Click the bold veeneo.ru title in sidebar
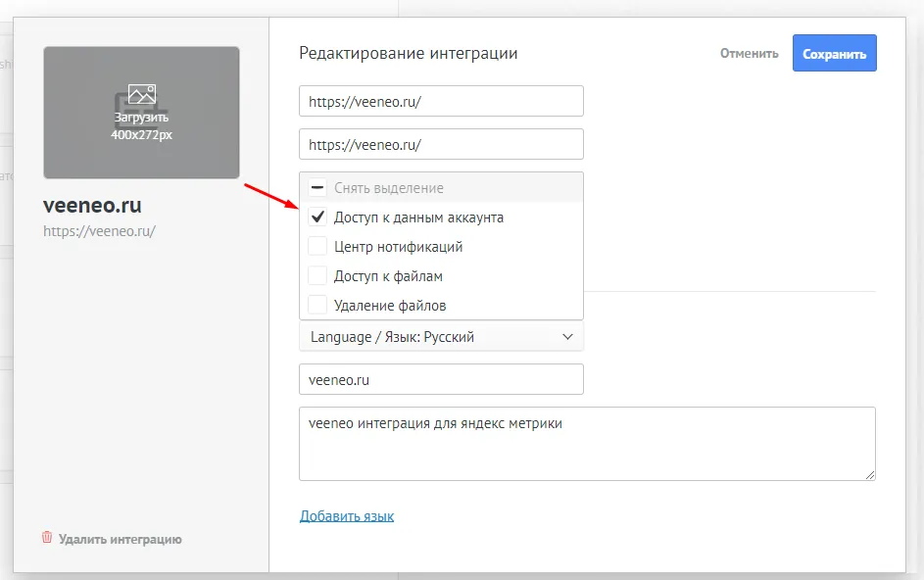The image size is (924, 580). pyautogui.click(x=92, y=205)
